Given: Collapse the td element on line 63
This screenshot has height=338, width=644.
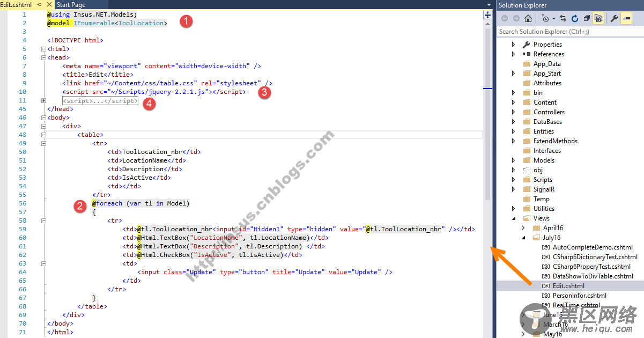Looking at the screenshot, I should coord(43,263).
